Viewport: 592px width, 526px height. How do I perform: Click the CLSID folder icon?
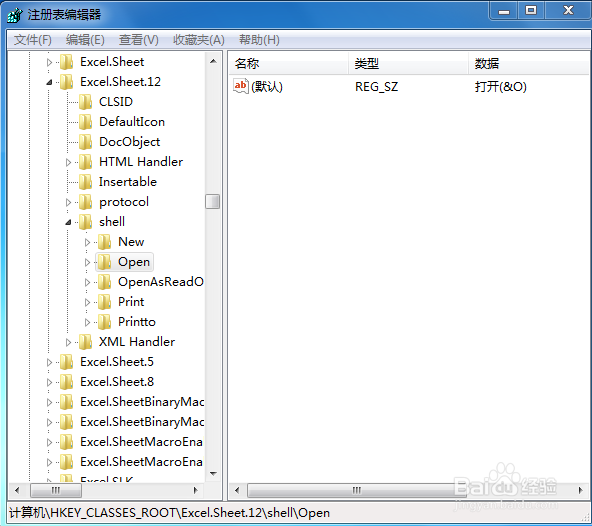pos(85,102)
